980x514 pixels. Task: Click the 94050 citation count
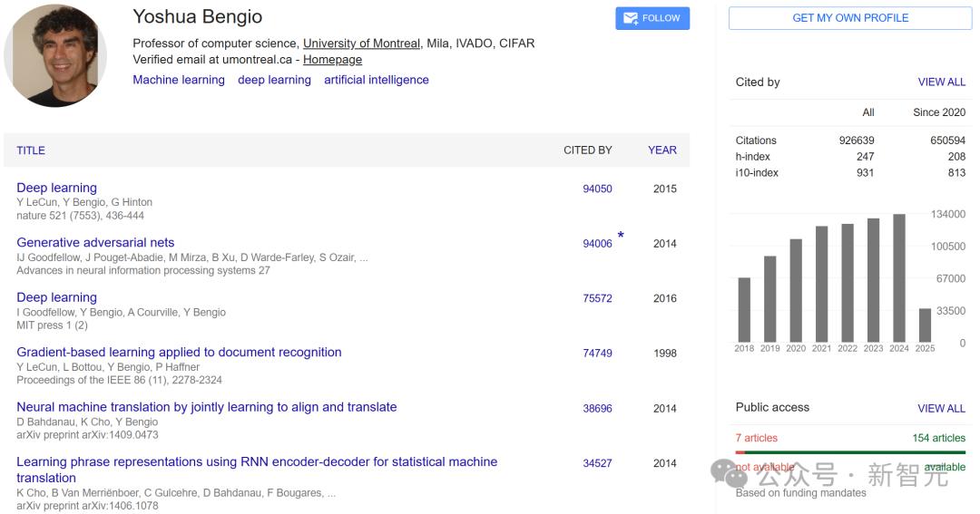pos(597,189)
